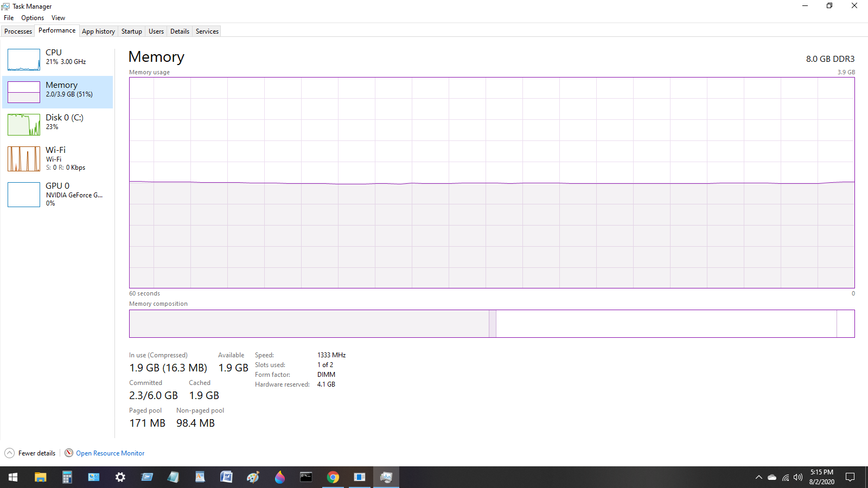Switch to Google Chrome on taskbar
Screen dimensions: 868x488
333,477
